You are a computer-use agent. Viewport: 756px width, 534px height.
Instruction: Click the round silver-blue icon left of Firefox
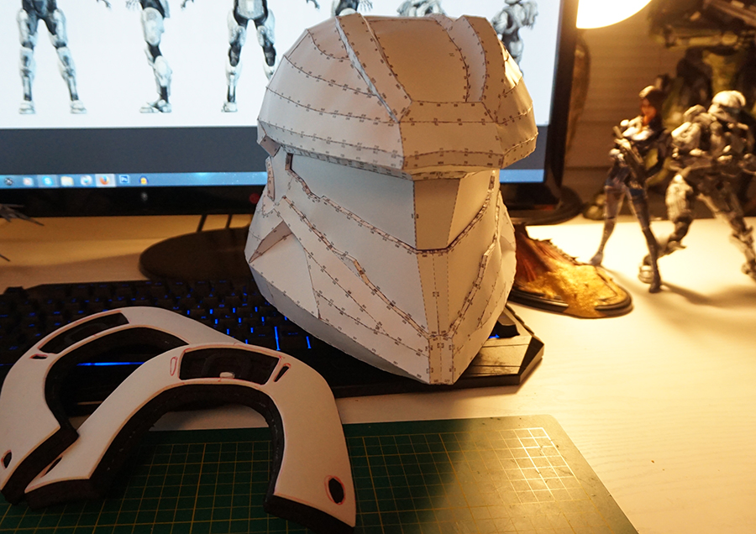[87, 181]
